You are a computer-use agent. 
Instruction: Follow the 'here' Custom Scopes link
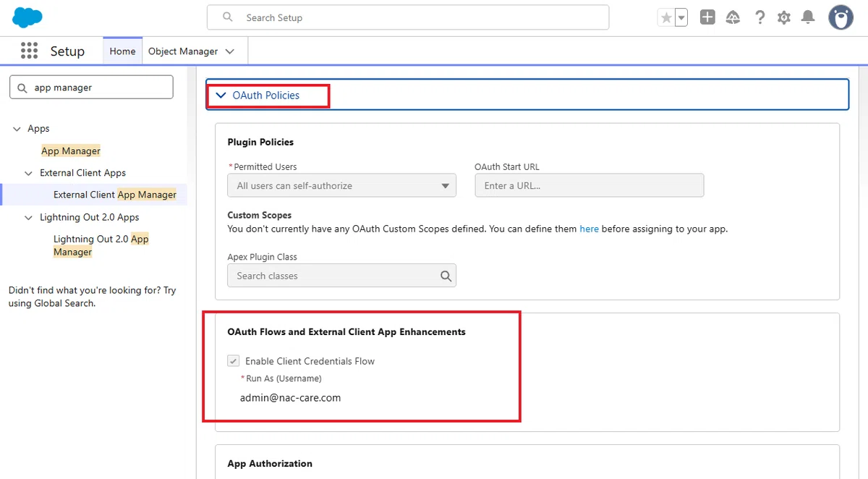click(x=589, y=229)
